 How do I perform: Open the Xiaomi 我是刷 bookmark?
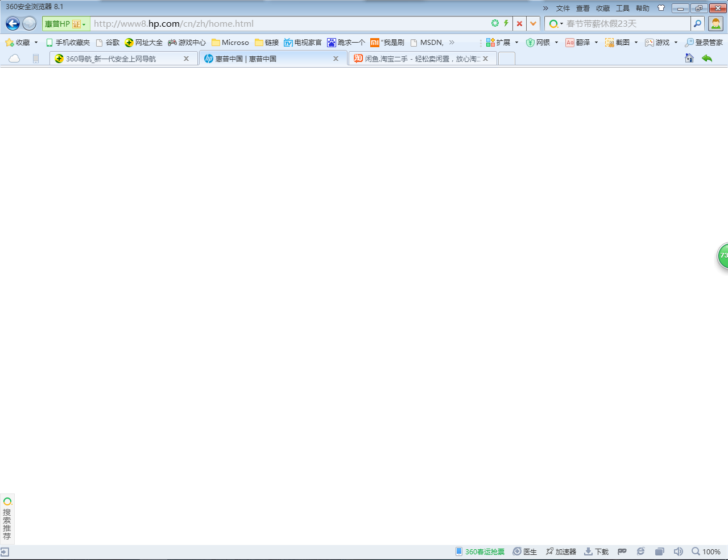[x=387, y=43]
